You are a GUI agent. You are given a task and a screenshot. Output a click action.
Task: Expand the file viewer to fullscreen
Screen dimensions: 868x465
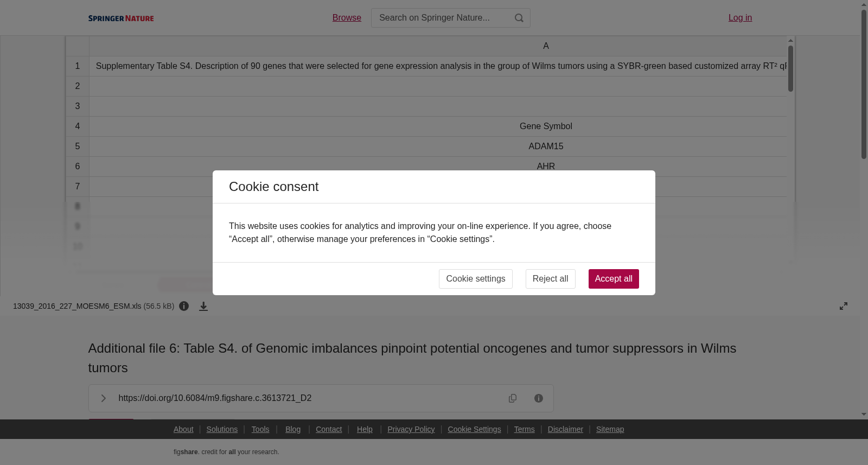[844, 306]
